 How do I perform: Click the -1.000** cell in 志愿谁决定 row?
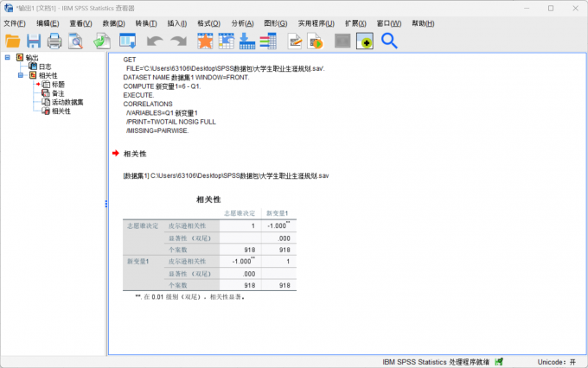[x=278, y=225]
